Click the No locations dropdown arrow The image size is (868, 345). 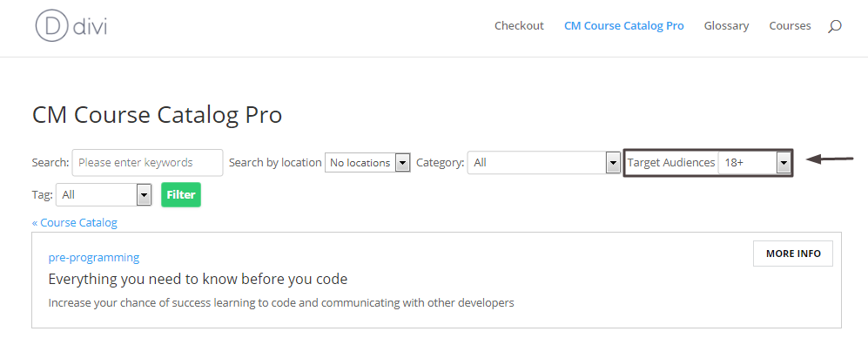click(x=403, y=163)
